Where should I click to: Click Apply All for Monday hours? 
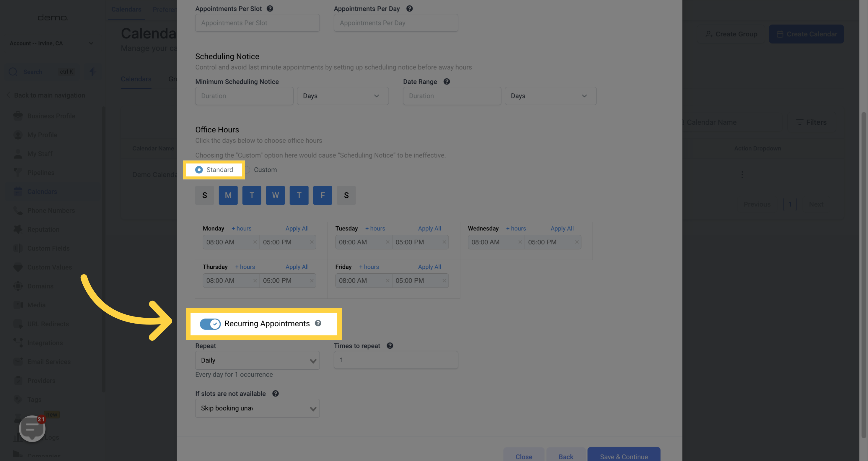[297, 228]
